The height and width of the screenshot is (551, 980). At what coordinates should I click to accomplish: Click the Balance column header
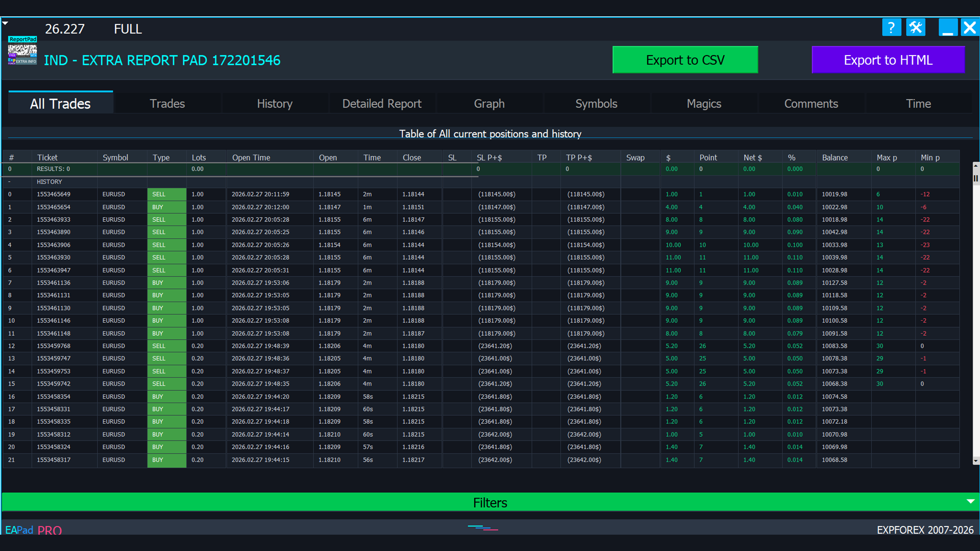pyautogui.click(x=835, y=158)
